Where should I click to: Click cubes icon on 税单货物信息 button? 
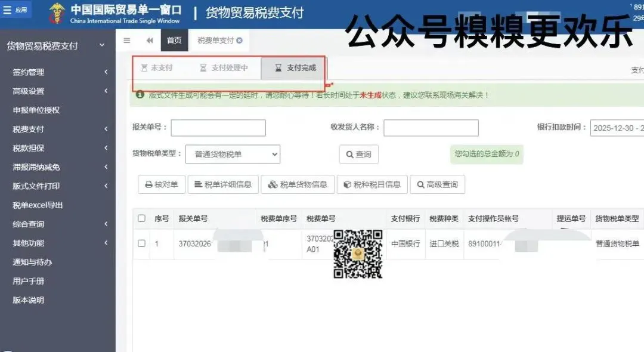coord(273,185)
